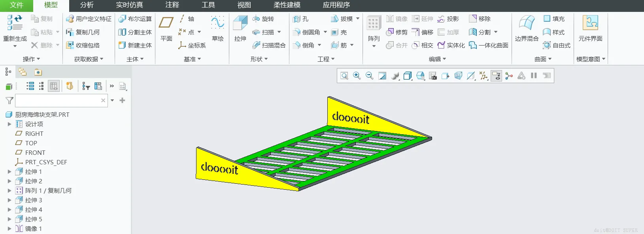The height and width of the screenshot is (234, 644).
Task: Expand the 拉伸 1 feature node
Action: 9,171
